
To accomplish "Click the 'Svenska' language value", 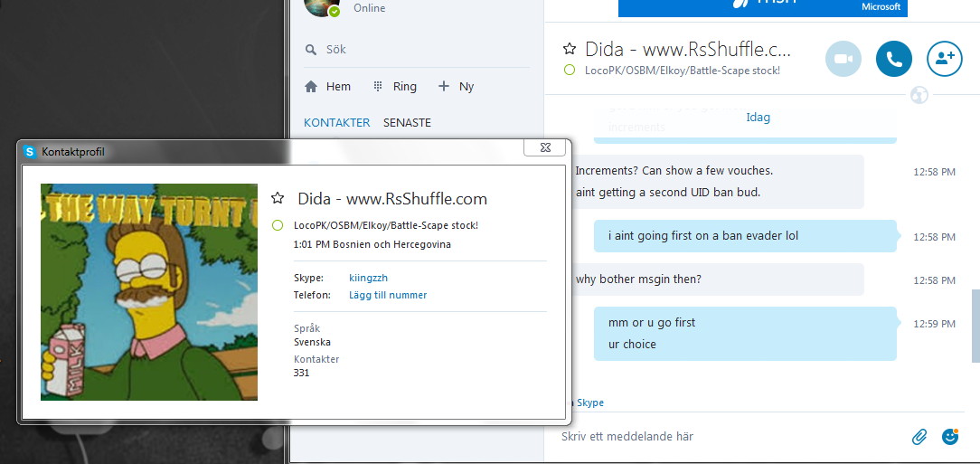I will 312,342.
